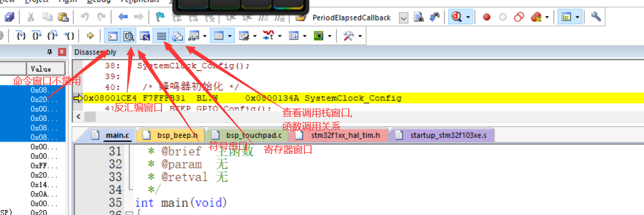Toggle the Registers Window icon
This screenshot has width=644, height=215.
[x=161, y=36]
